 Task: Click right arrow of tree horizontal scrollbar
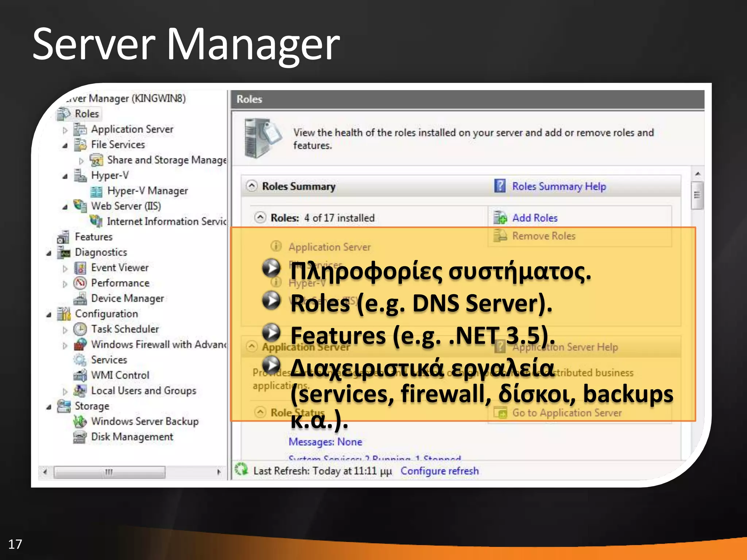click(219, 472)
